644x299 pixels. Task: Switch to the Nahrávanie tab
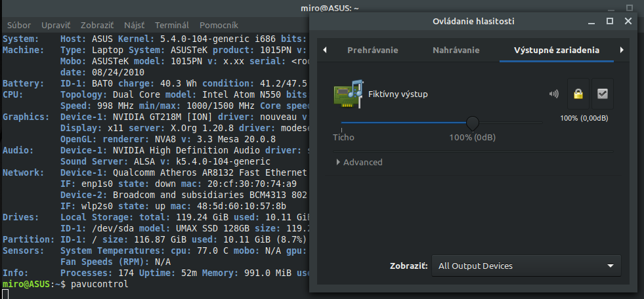(x=456, y=50)
